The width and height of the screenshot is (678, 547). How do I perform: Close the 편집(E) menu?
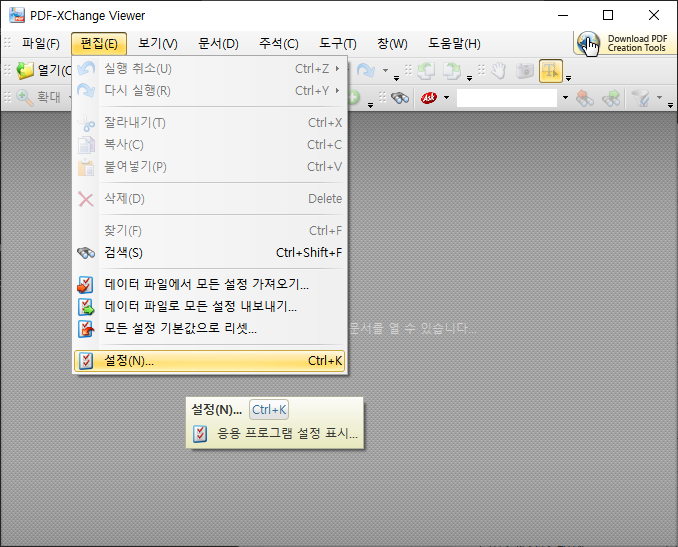pyautogui.click(x=99, y=44)
